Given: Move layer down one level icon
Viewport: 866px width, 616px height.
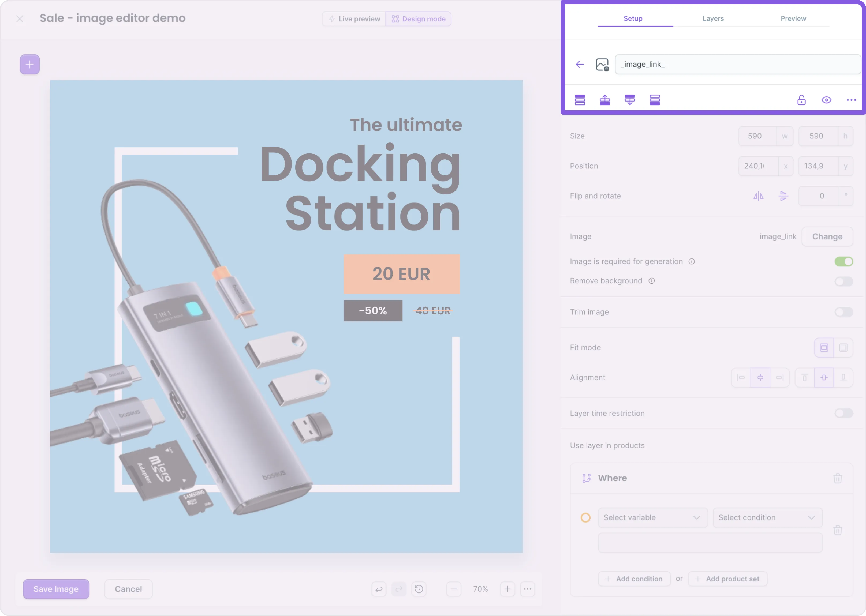Looking at the screenshot, I should [x=630, y=100].
